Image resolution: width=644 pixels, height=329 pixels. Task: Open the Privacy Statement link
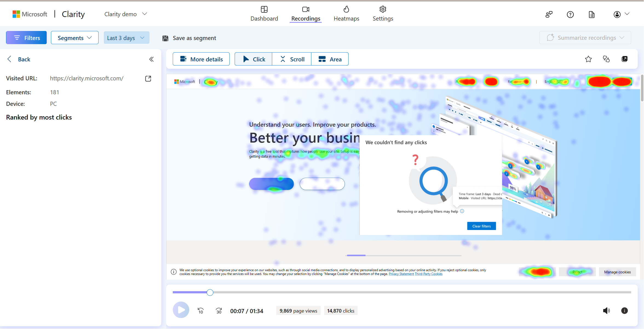(x=401, y=274)
